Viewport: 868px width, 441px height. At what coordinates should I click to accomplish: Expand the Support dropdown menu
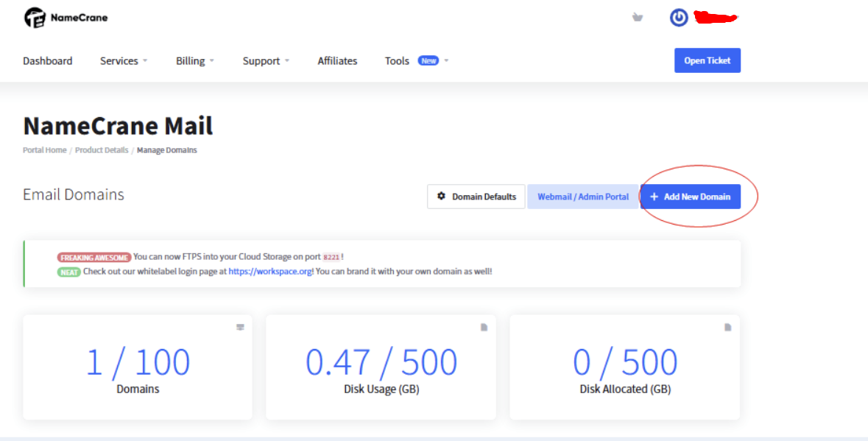(x=266, y=61)
